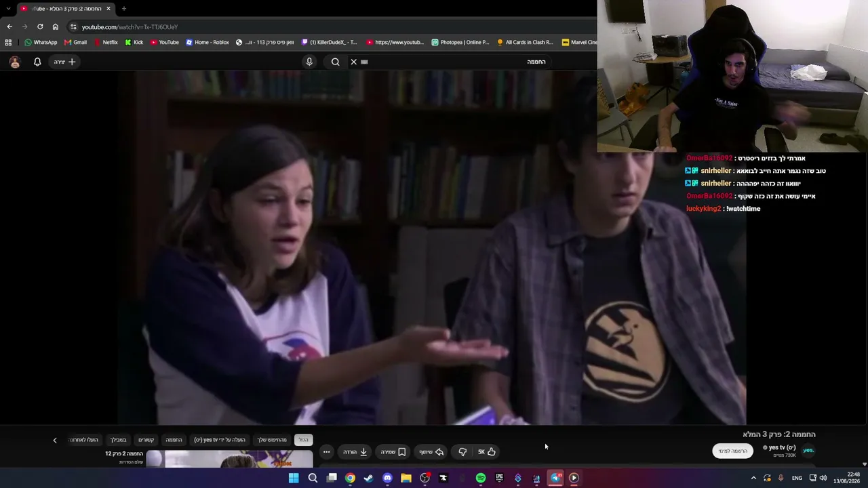Open File Explorer from the taskbar
This screenshot has height=488, width=868.
pos(406,478)
